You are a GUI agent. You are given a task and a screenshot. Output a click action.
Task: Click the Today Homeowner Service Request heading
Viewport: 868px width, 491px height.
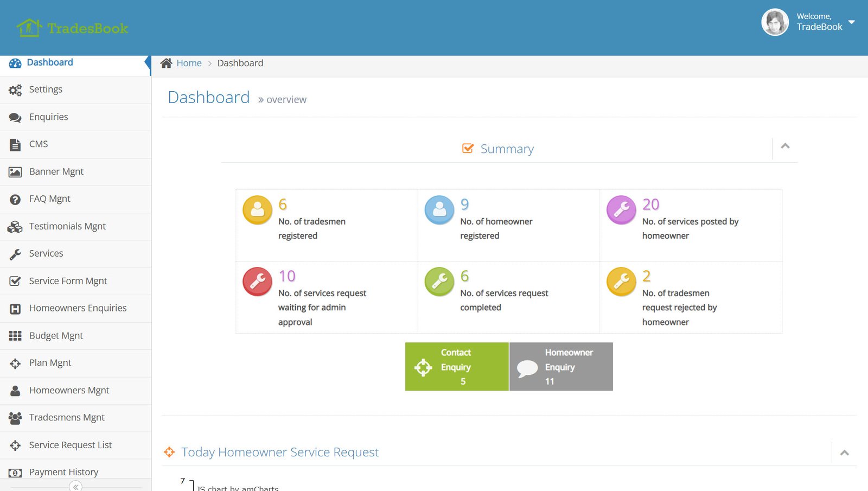280,452
